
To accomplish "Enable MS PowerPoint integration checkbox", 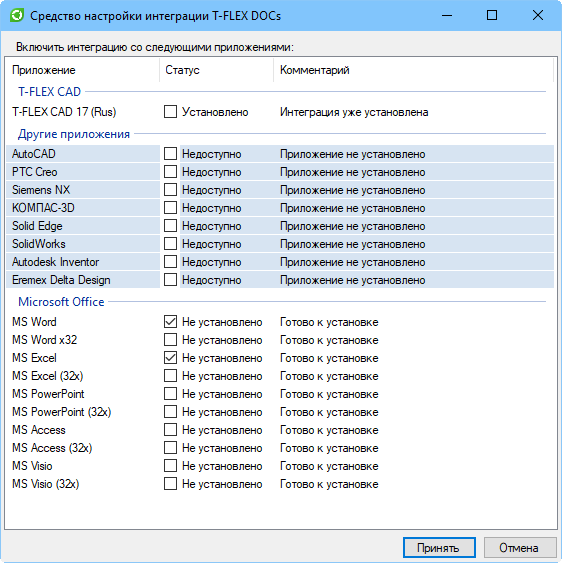I will pyautogui.click(x=170, y=394).
